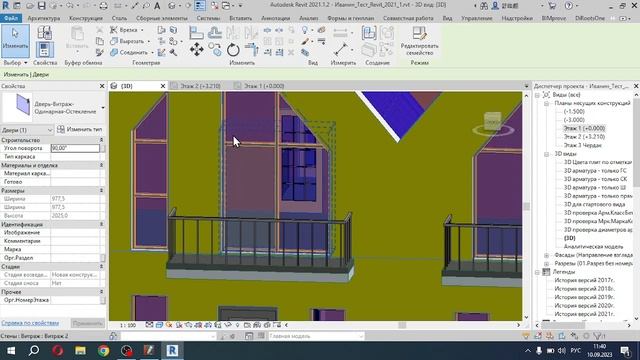Viewport: 640px width, 360px height.
Task: Open the Главная модель design options dropdown
Action: pos(316,336)
